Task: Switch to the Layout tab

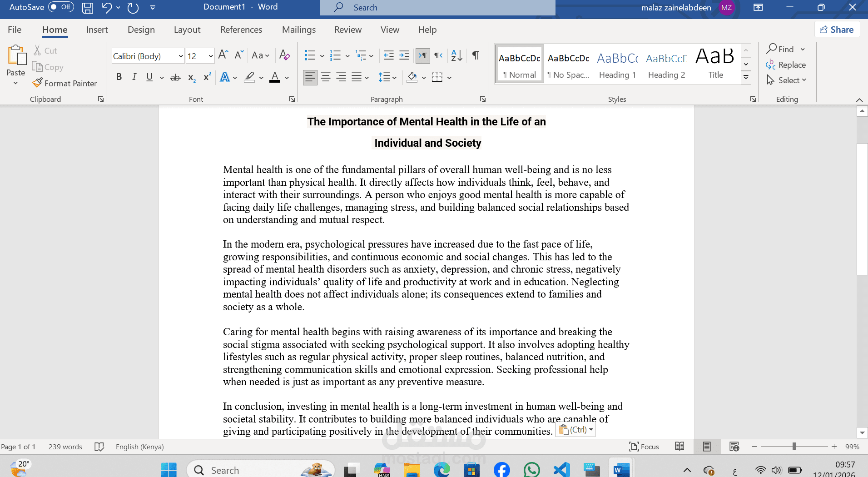Action: point(187,30)
